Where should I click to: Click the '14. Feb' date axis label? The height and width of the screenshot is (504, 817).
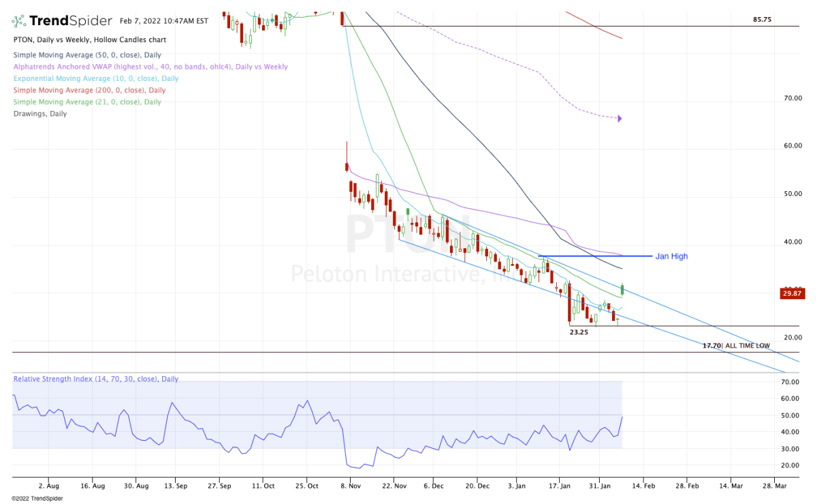coord(643,486)
